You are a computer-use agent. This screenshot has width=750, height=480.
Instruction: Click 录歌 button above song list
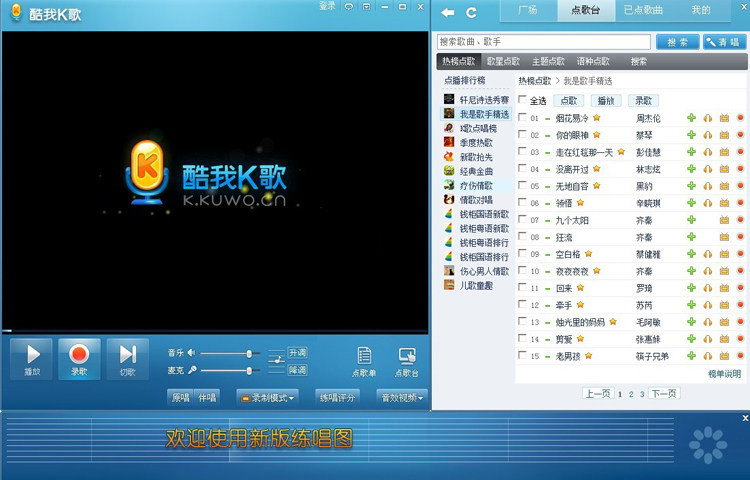pos(643,100)
